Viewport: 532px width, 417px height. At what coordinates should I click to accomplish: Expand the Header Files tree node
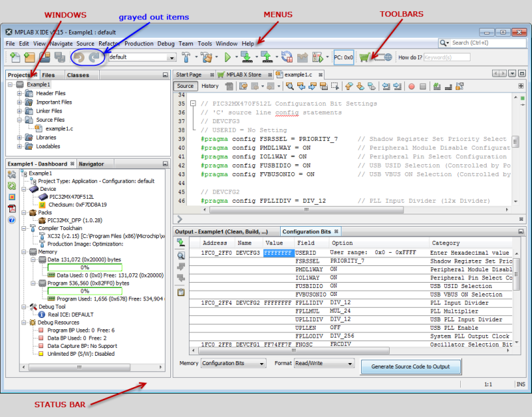coord(20,94)
